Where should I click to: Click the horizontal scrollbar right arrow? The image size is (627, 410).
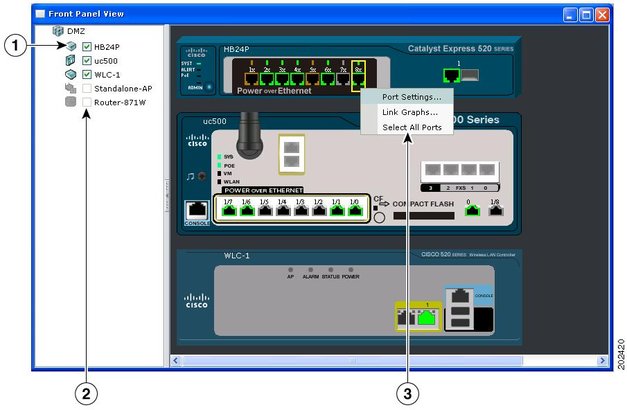(602, 360)
